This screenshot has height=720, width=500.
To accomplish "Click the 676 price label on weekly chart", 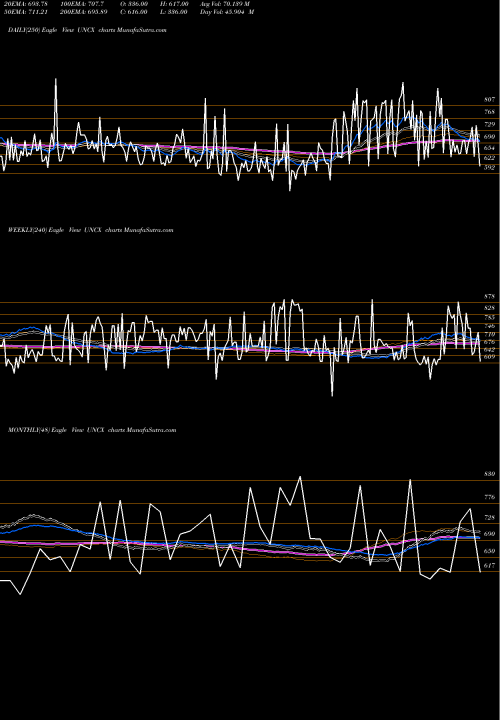I will [x=489, y=342].
